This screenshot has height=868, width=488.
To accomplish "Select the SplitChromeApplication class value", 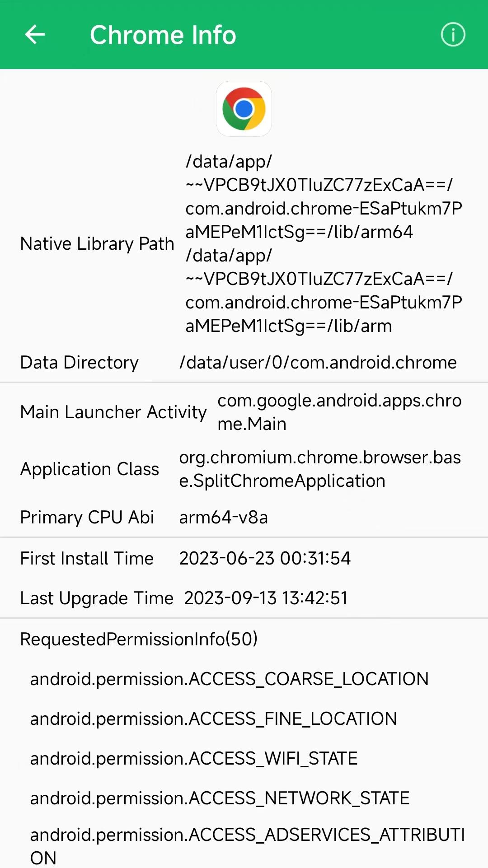I will (320, 469).
